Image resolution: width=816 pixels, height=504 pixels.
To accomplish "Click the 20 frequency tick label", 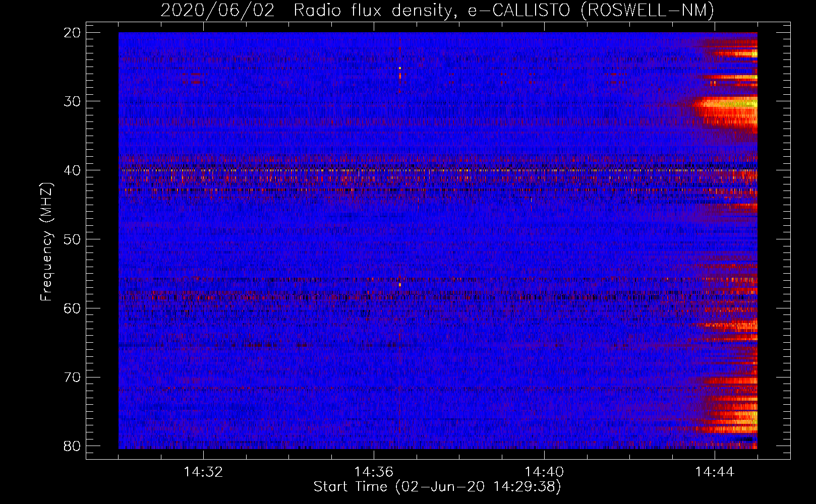I will tap(73, 33).
